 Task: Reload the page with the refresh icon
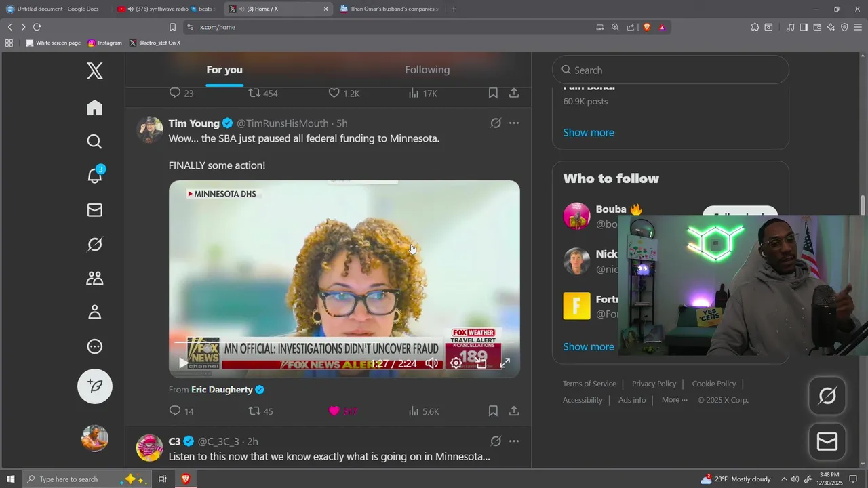coord(37,27)
